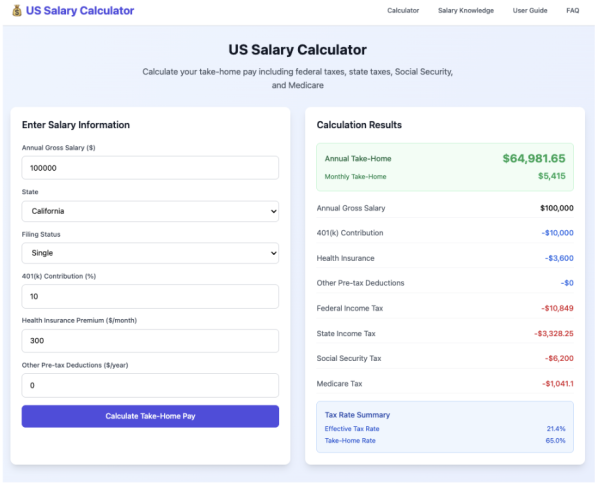This screenshot has height=493, width=600.
Task: Click the Tax Rate Summary box heading
Action: pyautogui.click(x=357, y=415)
